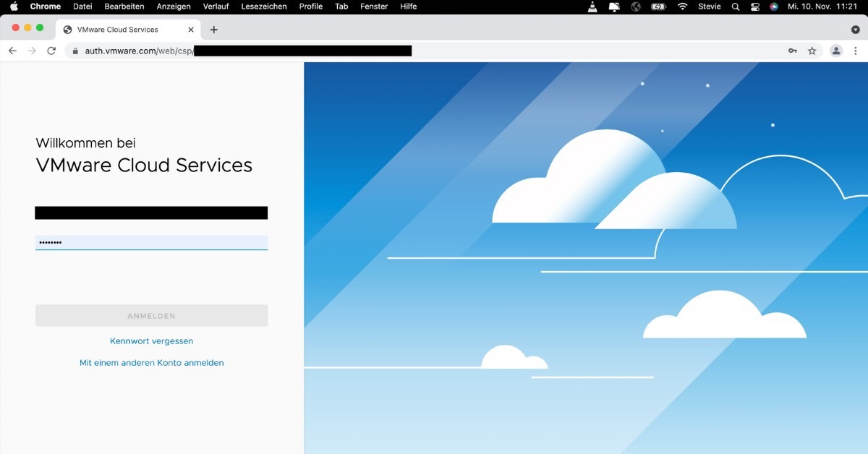Click the globe icon in menu bar
868x454 pixels.
point(636,7)
